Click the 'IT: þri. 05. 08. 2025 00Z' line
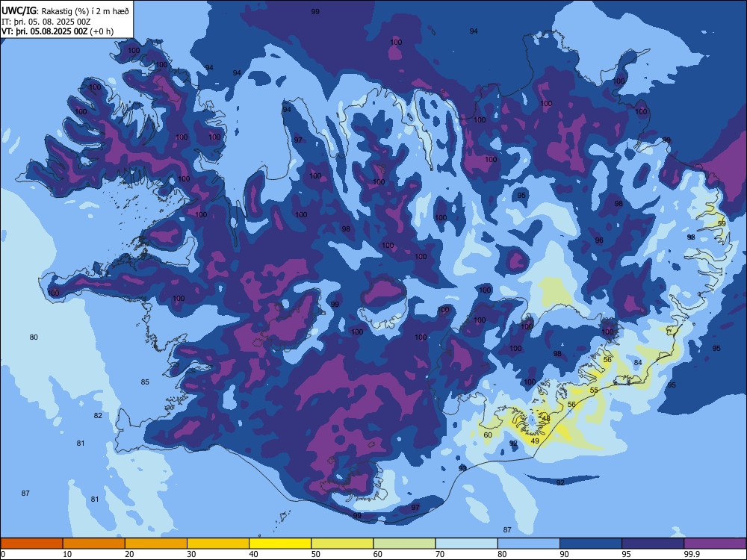Screen dimensions: 747x560 [x=46, y=22]
